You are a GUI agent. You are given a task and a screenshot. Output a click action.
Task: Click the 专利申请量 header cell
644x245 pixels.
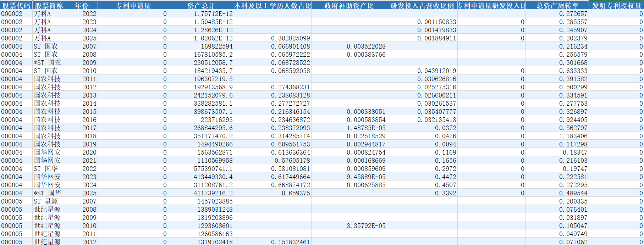[x=133, y=5]
